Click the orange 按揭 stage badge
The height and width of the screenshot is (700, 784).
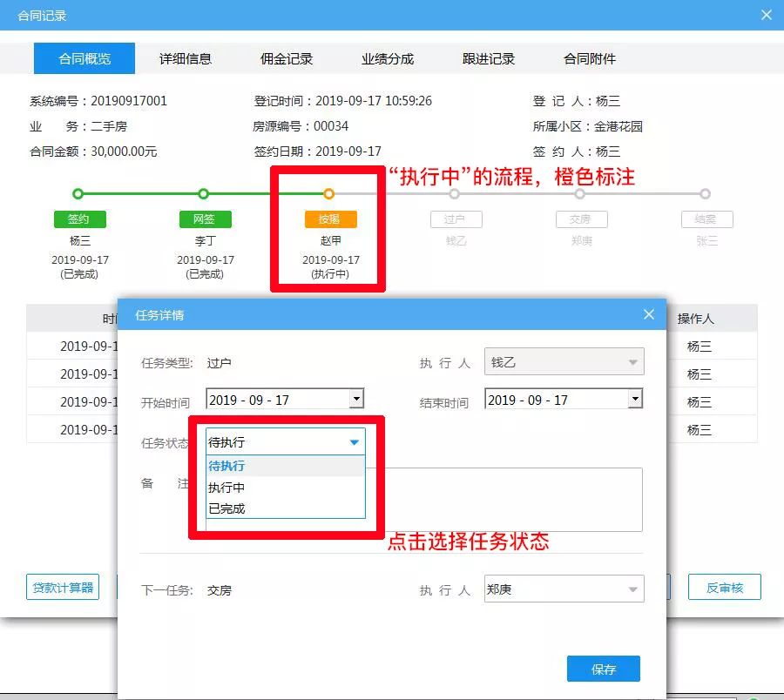[329, 219]
